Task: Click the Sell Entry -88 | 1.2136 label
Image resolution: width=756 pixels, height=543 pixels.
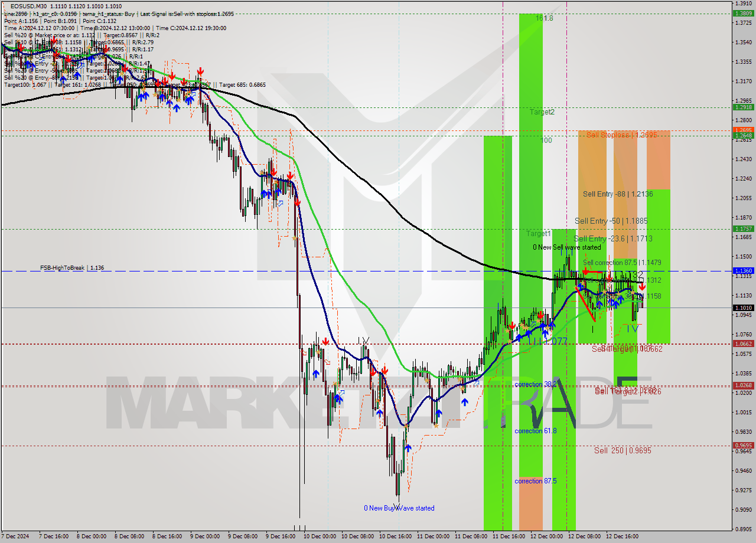Action: (x=618, y=194)
